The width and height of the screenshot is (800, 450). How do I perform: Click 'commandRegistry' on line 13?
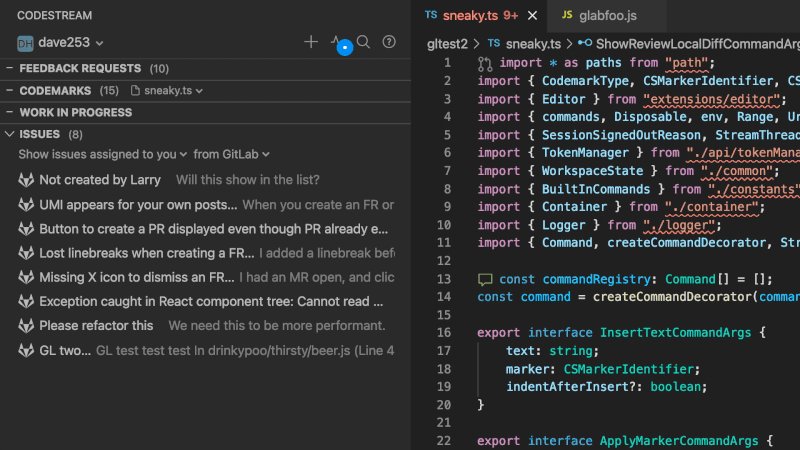[596, 279]
